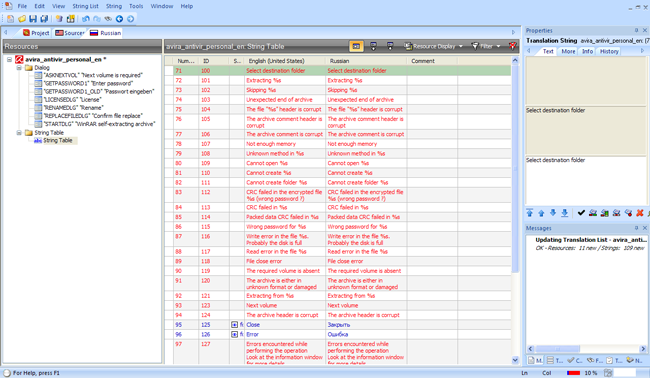
Task: Open the More tab in Properties
Action: point(568,51)
